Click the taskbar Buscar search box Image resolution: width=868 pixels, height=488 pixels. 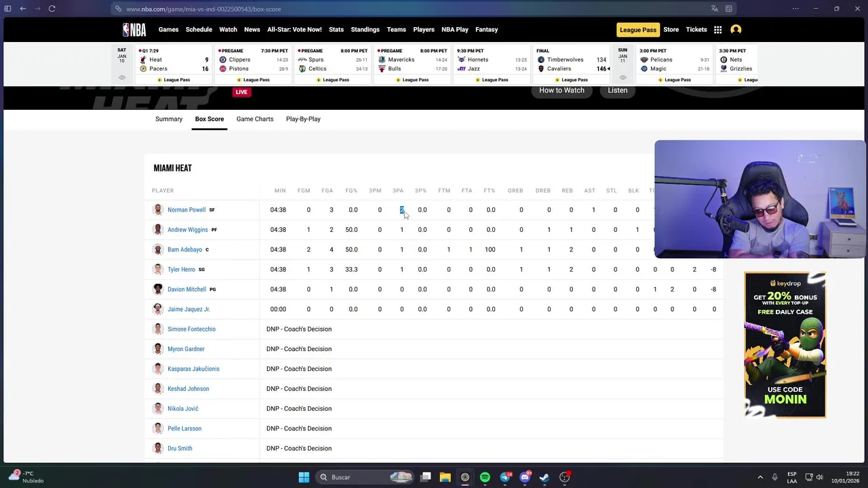366,477
